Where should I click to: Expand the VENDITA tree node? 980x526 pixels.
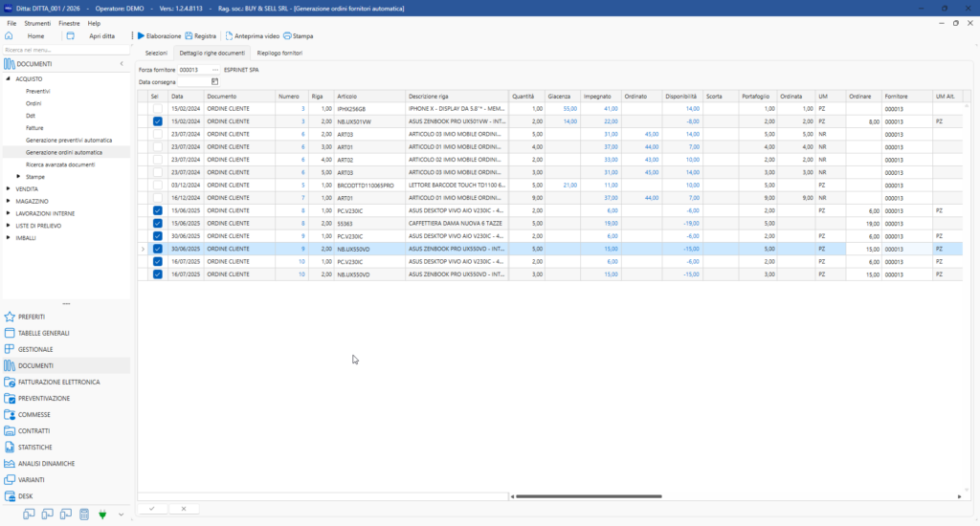point(8,188)
